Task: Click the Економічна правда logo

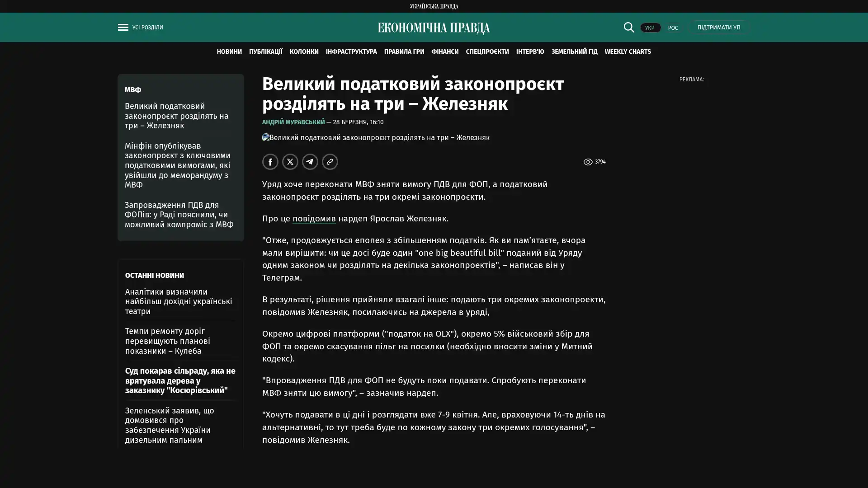Action: pos(434,28)
